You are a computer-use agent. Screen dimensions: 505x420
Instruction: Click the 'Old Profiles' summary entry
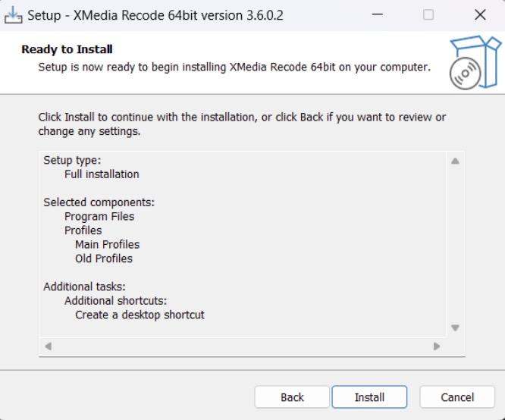[x=104, y=259]
